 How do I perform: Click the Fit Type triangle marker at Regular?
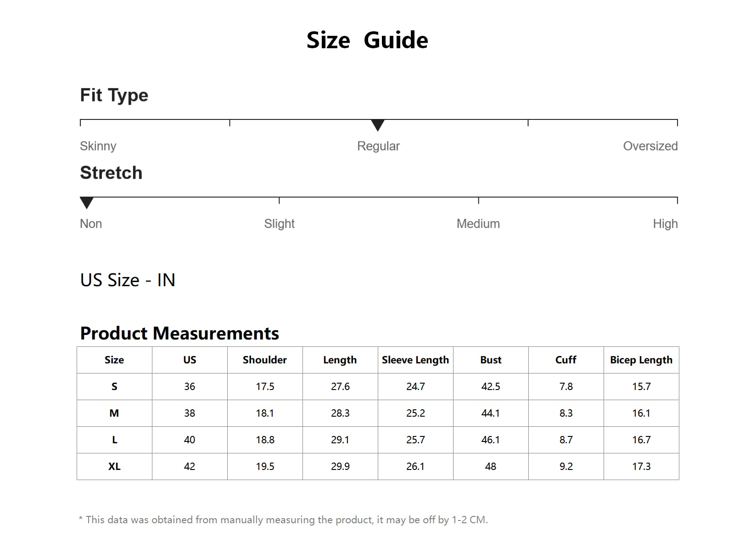[377, 124]
